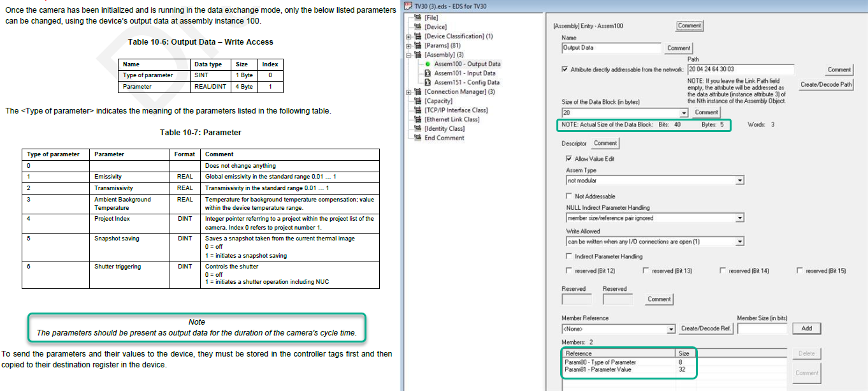Open the Assem Type dropdown
This screenshot has height=391, width=868.
point(740,181)
